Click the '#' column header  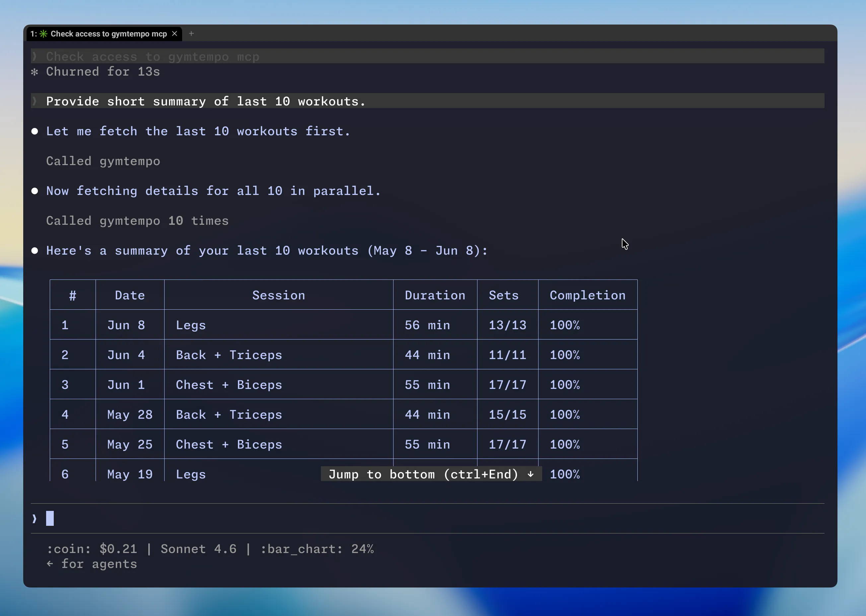click(73, 295)
